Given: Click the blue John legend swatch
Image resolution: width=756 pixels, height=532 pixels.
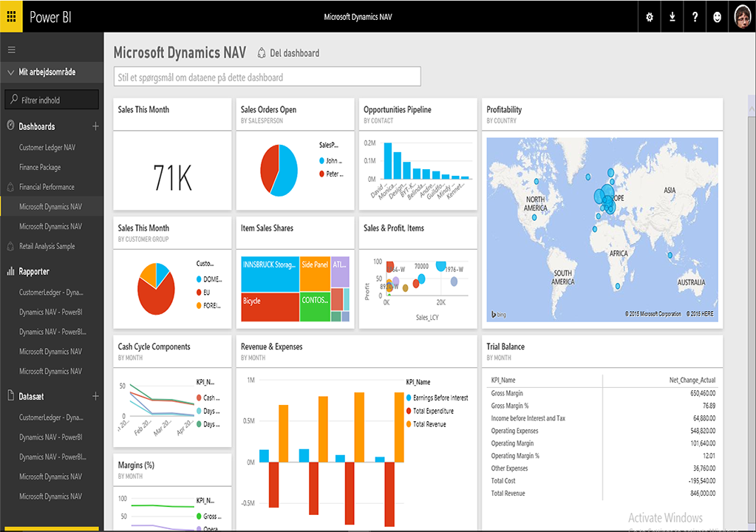Looking at the screenshot, I should 321,160.
